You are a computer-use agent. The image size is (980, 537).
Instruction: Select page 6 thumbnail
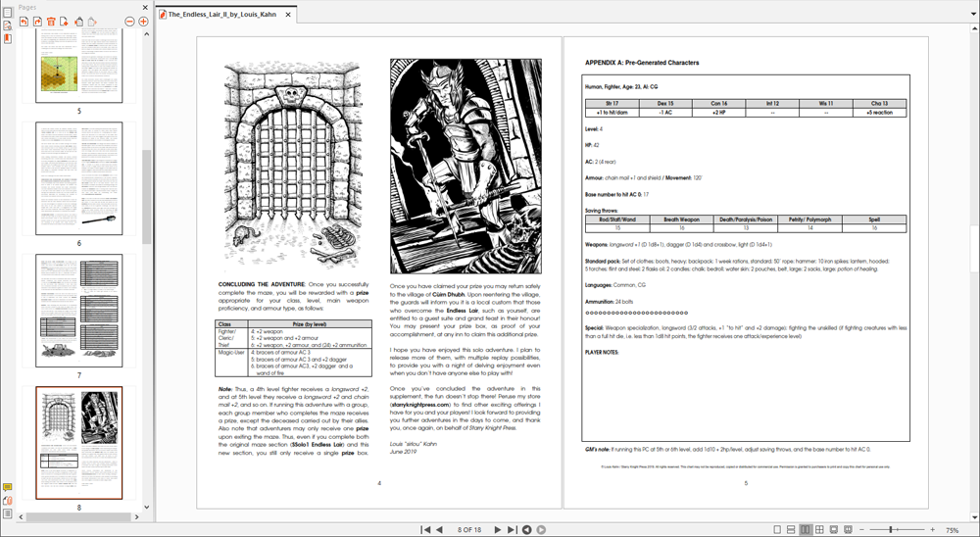pyautogui.click(x=78, y=178)
